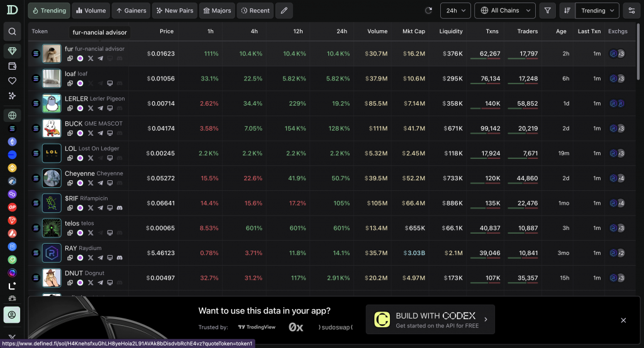The width and height of the screenshot is (644, 348).
Task: Click the Cheyenne token thumbnail image
Action: (x=52, y=178)
